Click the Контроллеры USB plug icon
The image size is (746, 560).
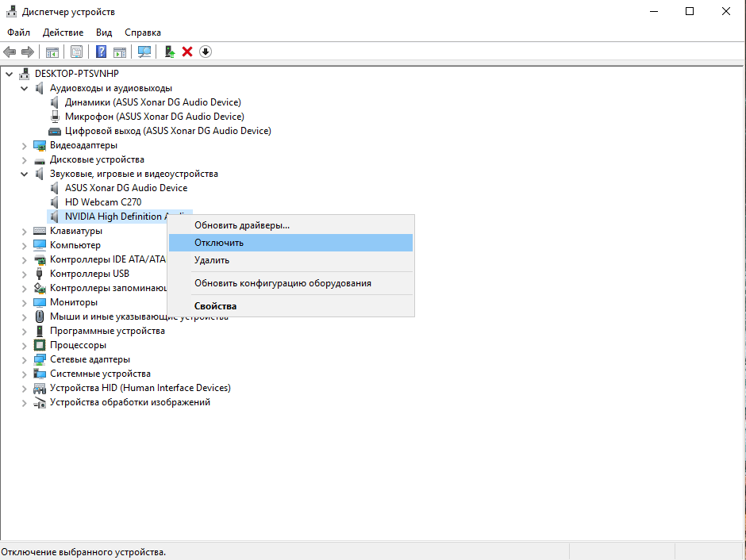[x=40, y=274]
